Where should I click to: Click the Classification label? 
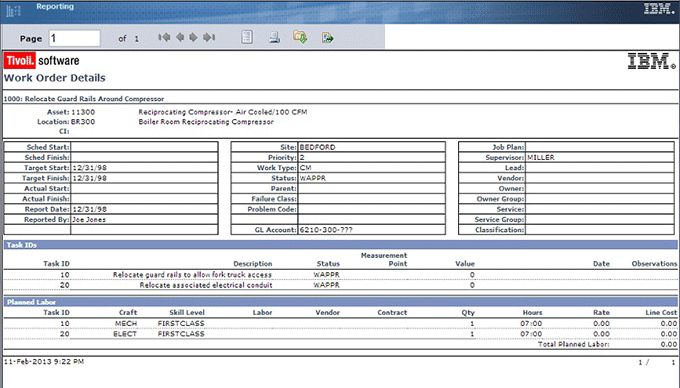pos(499,230)
